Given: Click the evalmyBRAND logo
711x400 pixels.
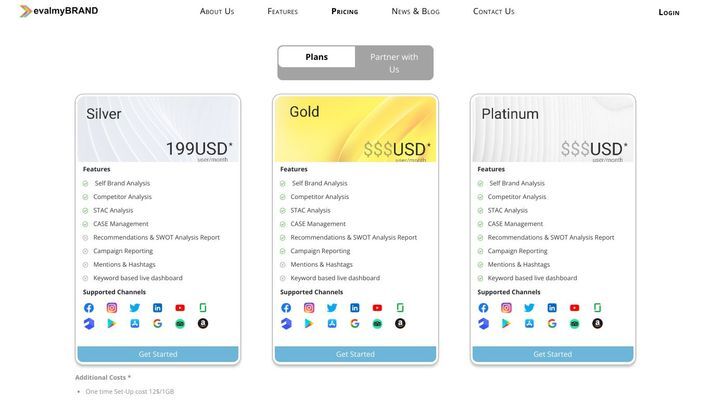Looking at the screenshot, I should (59, 11).
